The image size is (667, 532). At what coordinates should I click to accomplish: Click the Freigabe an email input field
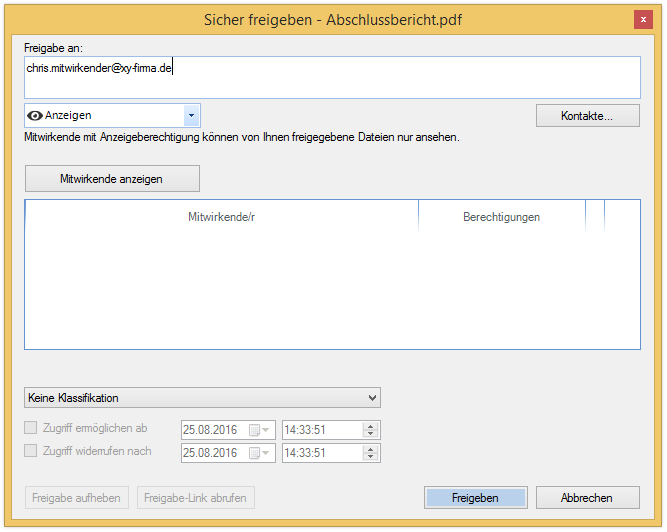click(x=332, y=77)
